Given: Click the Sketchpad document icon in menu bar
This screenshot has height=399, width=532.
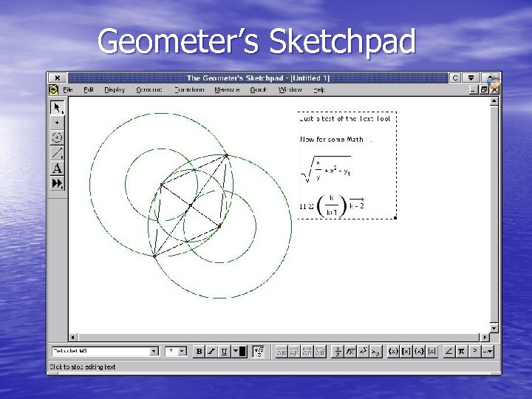Looking at the screenshot, I should point(54,89).
